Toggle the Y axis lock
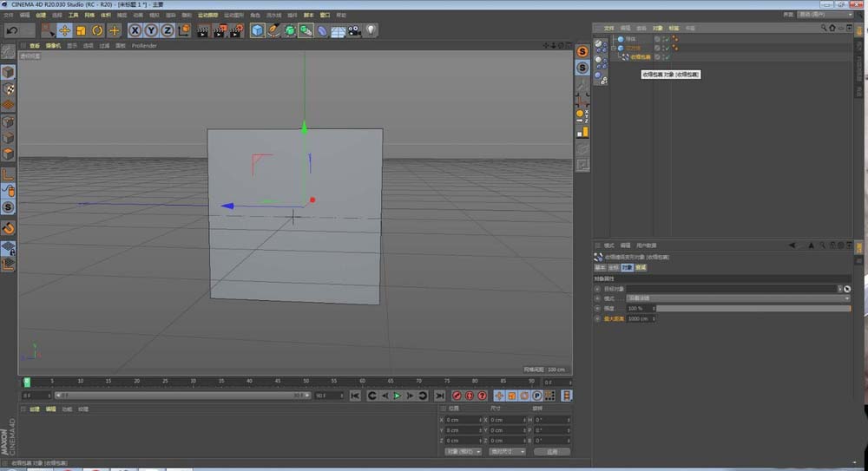The width and height of the screenshot is (868, 471). pos(151,30)
